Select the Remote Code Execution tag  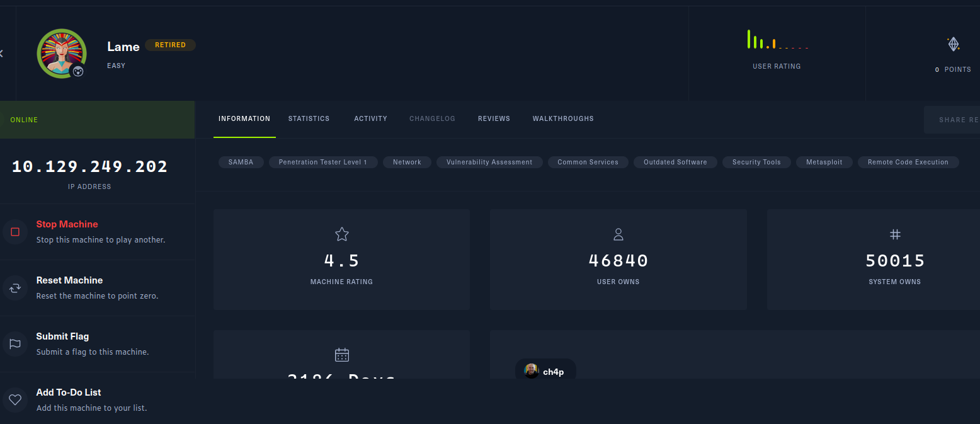coord(908,162)
